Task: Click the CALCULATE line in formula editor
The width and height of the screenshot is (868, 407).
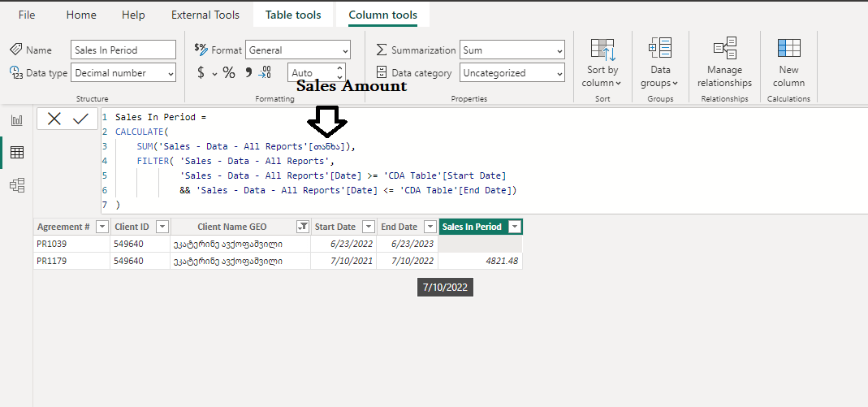Action: pyautogui.click(x=142, y=132)
